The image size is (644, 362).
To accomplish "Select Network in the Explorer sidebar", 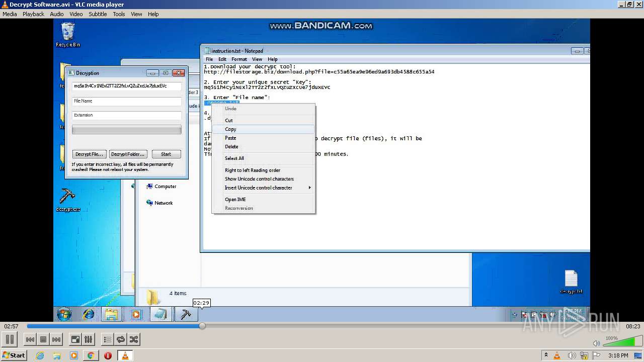I will pyautogui.click(x=159, y=203).
